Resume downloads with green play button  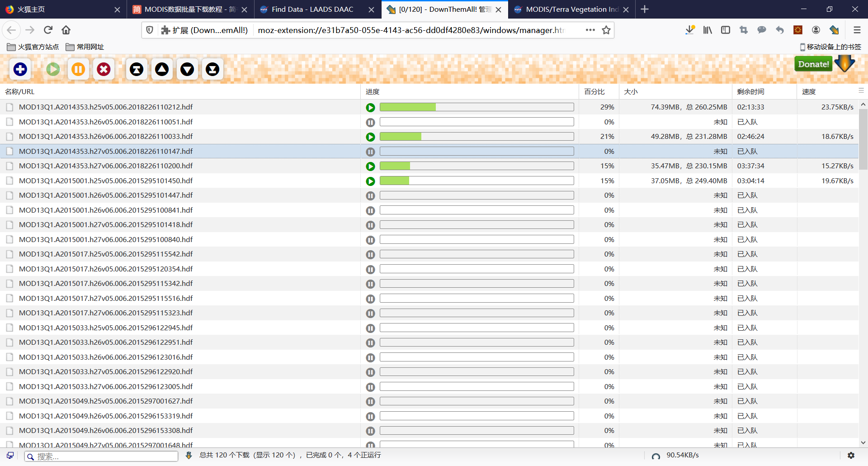pyautogui.click(x=53, y=69)
